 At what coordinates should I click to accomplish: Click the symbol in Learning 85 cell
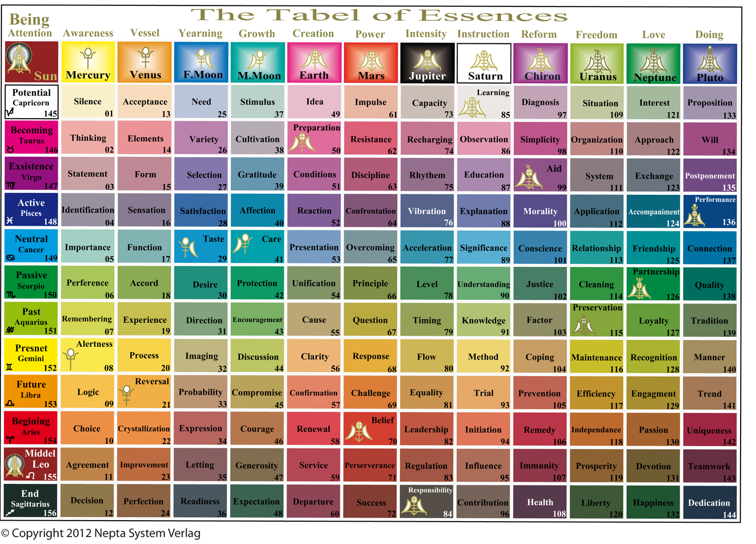point(472,107)
